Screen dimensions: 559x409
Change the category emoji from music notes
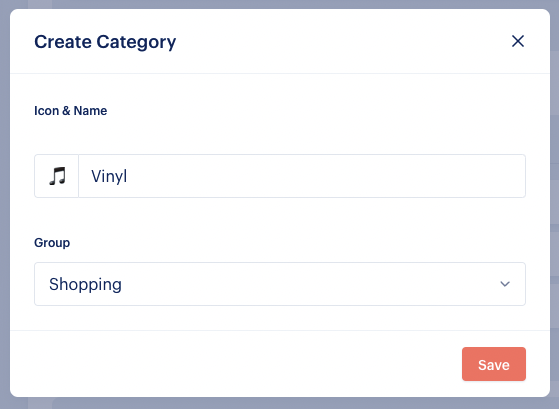(x=57, y=176)
